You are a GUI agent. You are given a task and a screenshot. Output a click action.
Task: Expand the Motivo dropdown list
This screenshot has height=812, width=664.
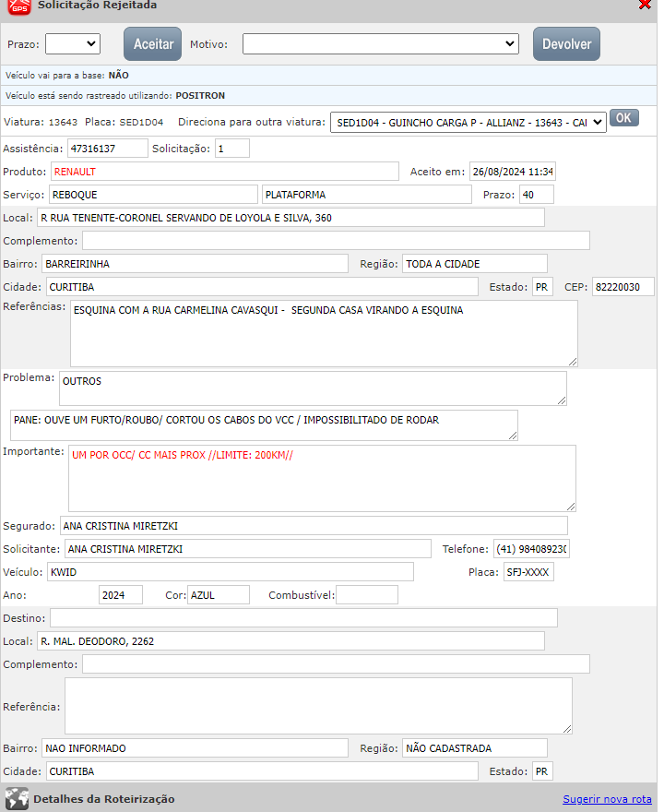381,43
